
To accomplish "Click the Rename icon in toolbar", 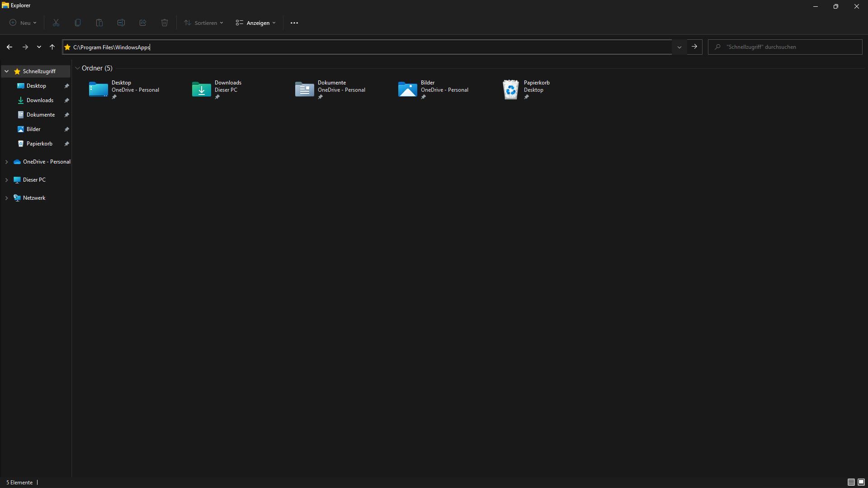I will (x=121, y=23).
